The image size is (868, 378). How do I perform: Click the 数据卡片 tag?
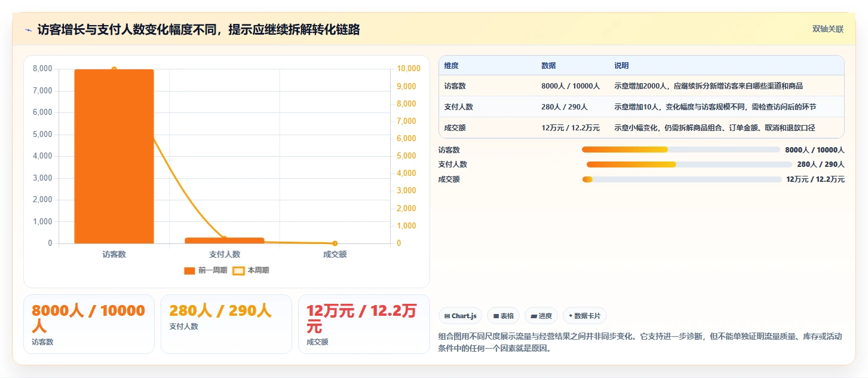(585, 316)
